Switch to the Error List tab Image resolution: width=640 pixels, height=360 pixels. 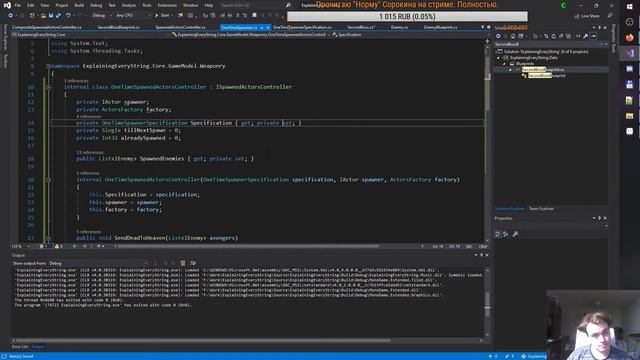(x=20, y=347)
